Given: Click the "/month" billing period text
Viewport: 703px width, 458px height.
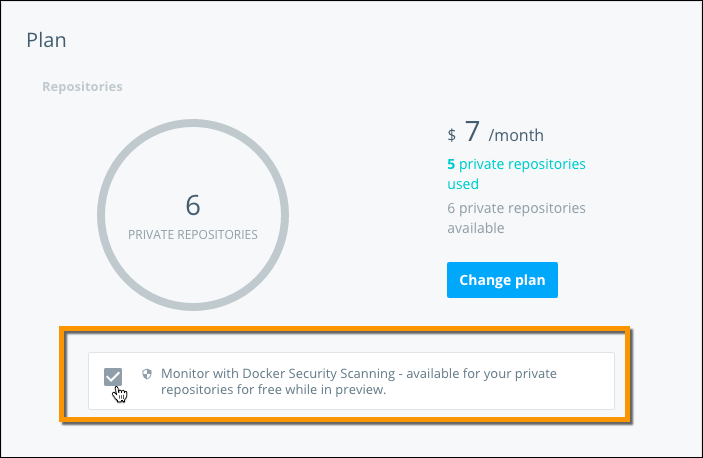Looking at the screenshot, I should tap(516, 135).
